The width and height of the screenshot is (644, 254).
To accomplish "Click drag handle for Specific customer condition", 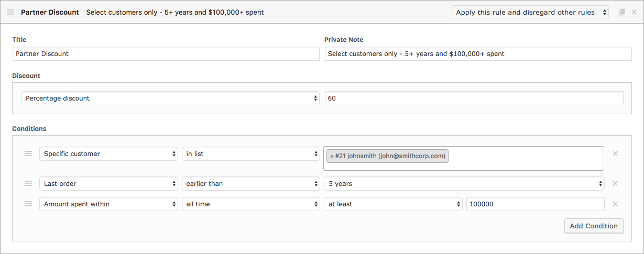I will (28, 153).
